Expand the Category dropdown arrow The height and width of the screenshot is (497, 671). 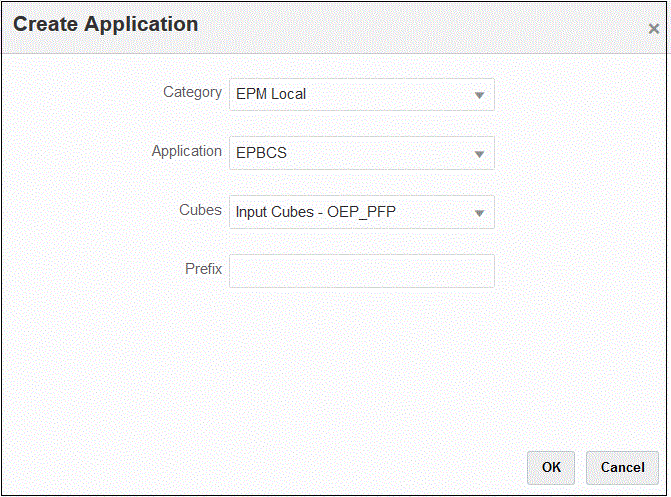coord(479,95)
